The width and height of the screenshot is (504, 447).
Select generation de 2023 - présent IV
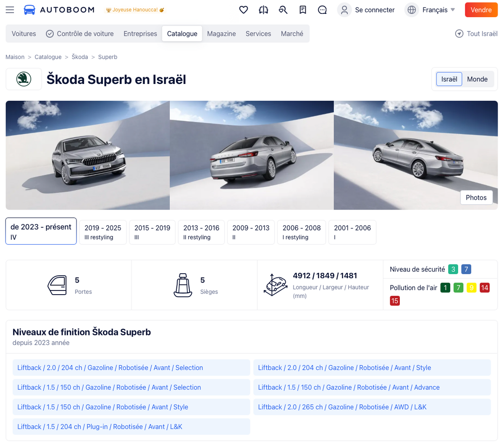(41, 231)
